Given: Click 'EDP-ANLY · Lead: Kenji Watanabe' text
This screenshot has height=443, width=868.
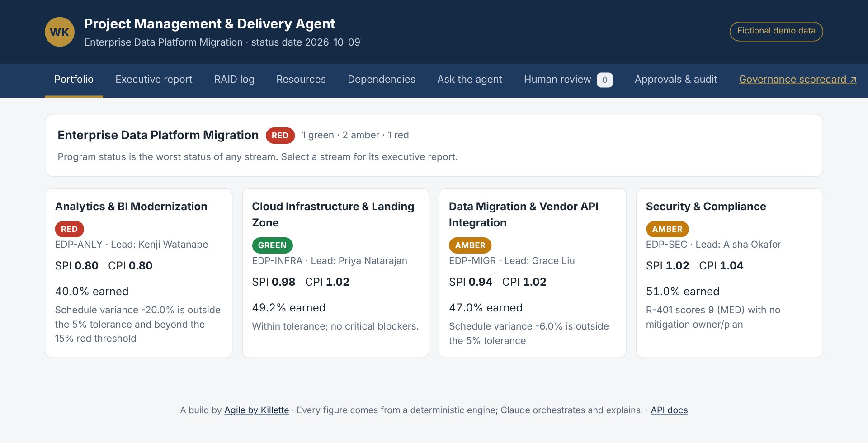Looking at the screenshot, I should 132,245.
